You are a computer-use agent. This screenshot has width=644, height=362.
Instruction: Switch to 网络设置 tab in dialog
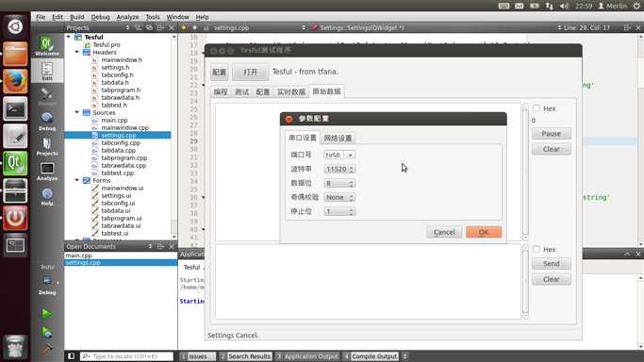338,138
